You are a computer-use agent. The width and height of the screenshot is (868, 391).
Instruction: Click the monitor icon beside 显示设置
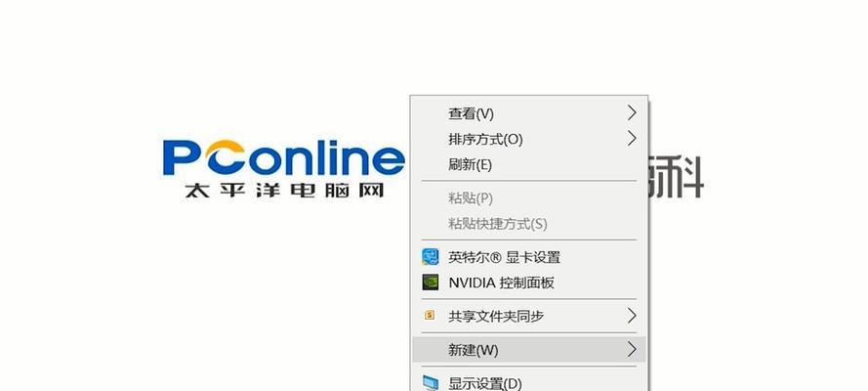coord(431,383)
